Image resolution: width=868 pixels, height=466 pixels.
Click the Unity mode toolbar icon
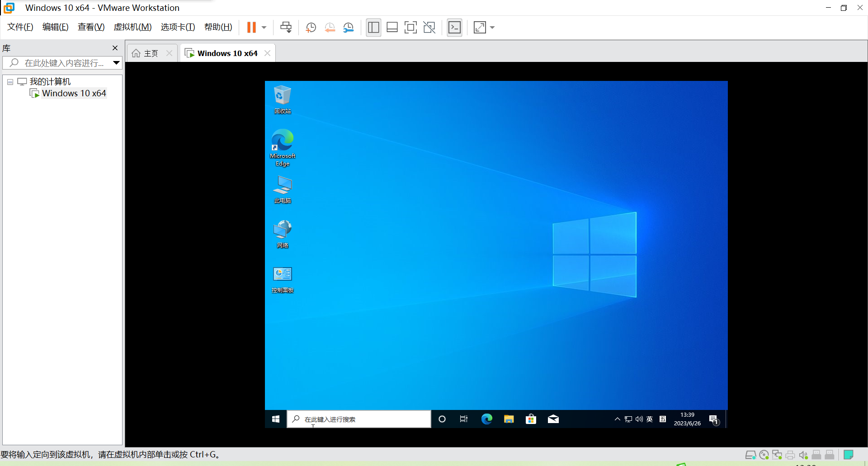click(429, 28)
